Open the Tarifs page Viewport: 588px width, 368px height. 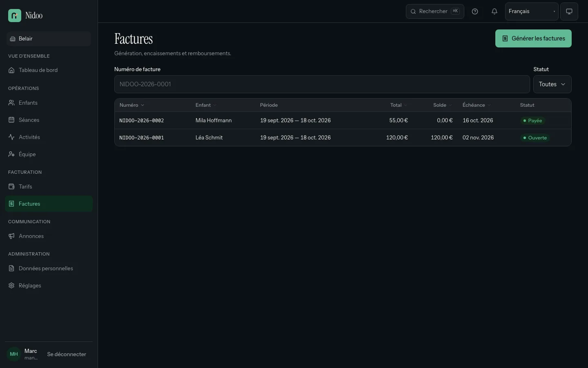tap(49, 187)
